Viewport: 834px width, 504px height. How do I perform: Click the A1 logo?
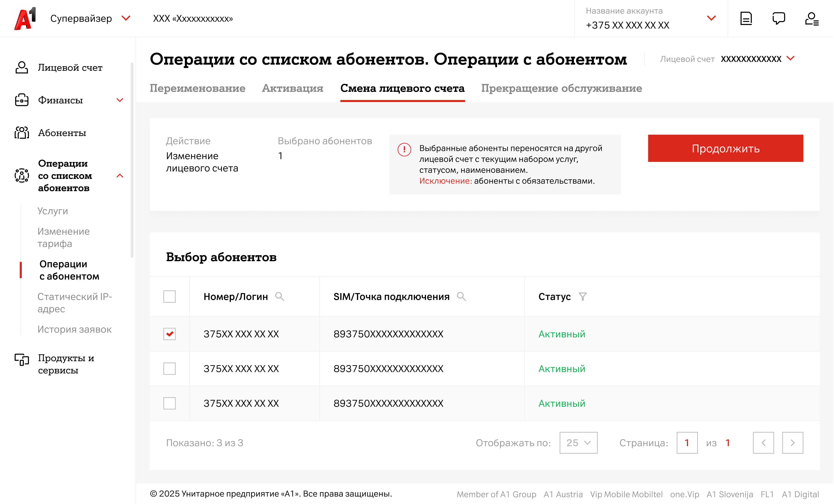click(25, 19)
